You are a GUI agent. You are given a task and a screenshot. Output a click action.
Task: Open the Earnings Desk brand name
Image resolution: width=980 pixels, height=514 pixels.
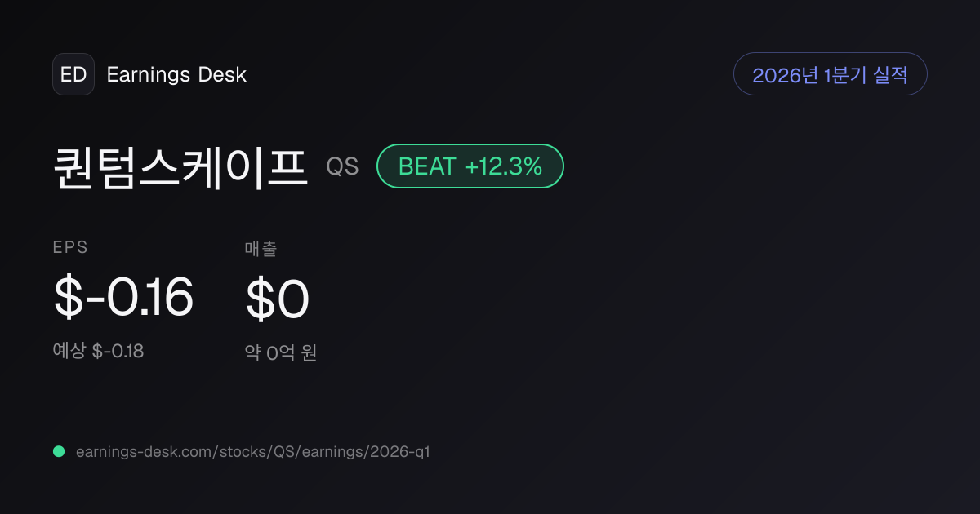pos(176,74)
